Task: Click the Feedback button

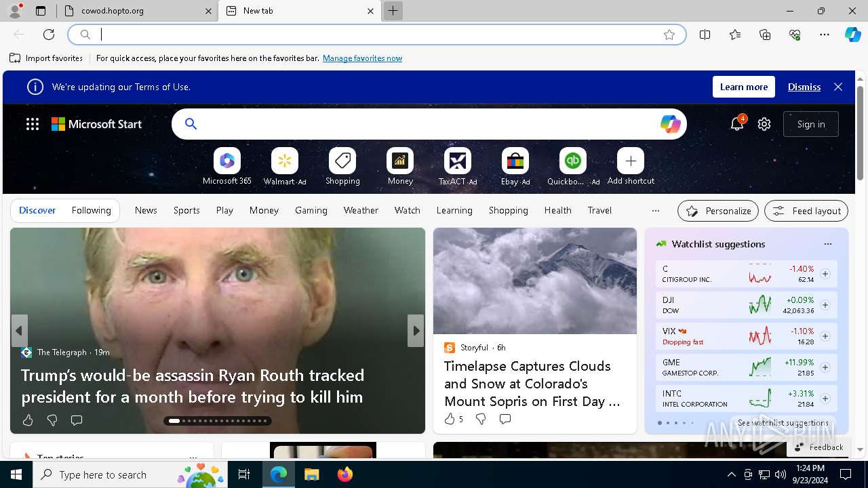Action: point(818,447)
